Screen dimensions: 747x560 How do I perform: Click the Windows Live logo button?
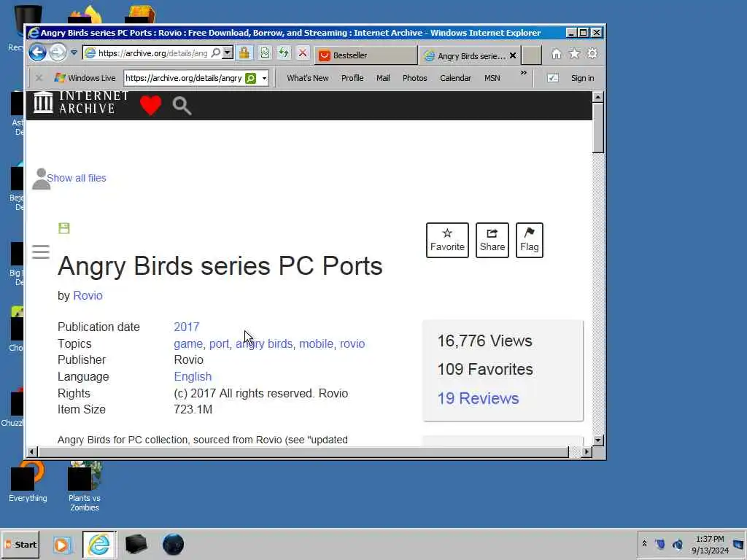[85, 77]
